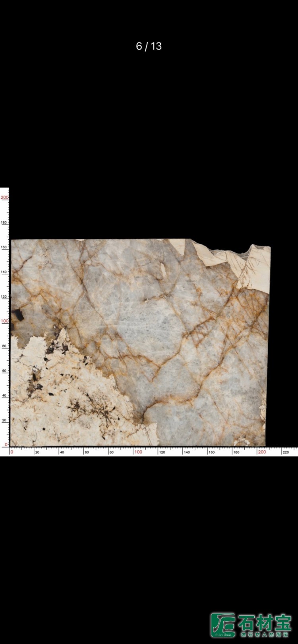Tap the 60 mark on the horizontal ruler

click(87, 452)
